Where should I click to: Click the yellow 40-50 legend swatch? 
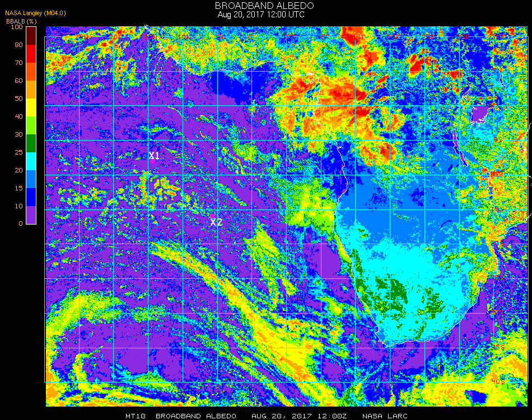[31, 108]
